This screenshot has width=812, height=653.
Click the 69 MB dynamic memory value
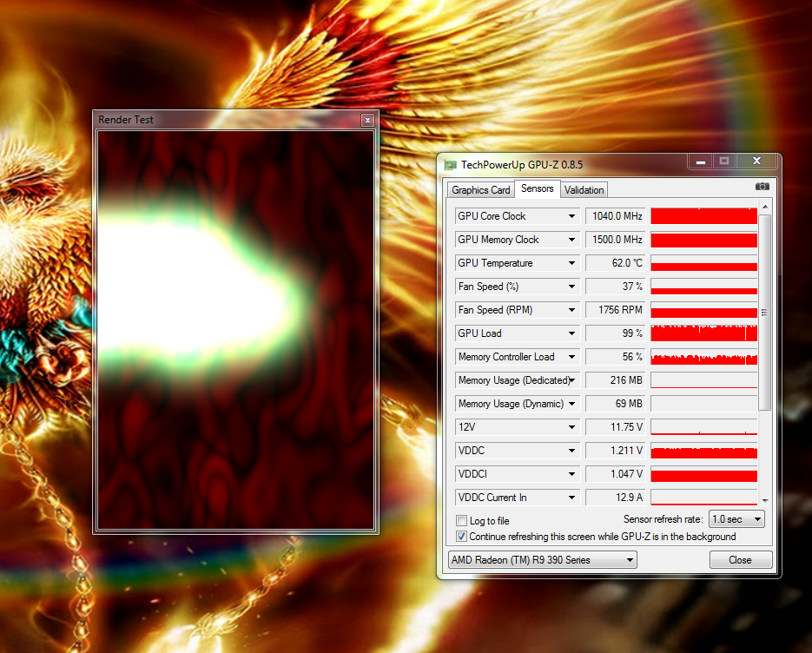[x=616, y=404]
